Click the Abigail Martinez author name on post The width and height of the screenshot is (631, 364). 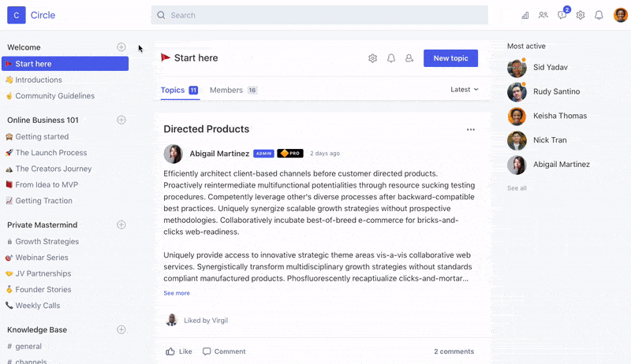219,154
